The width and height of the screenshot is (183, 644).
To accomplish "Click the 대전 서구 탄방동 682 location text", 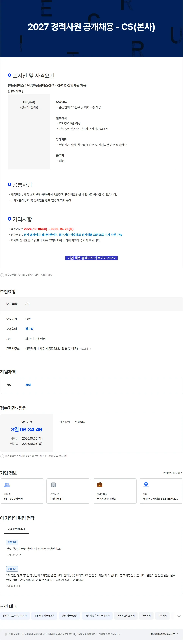I will coord(160,499).
